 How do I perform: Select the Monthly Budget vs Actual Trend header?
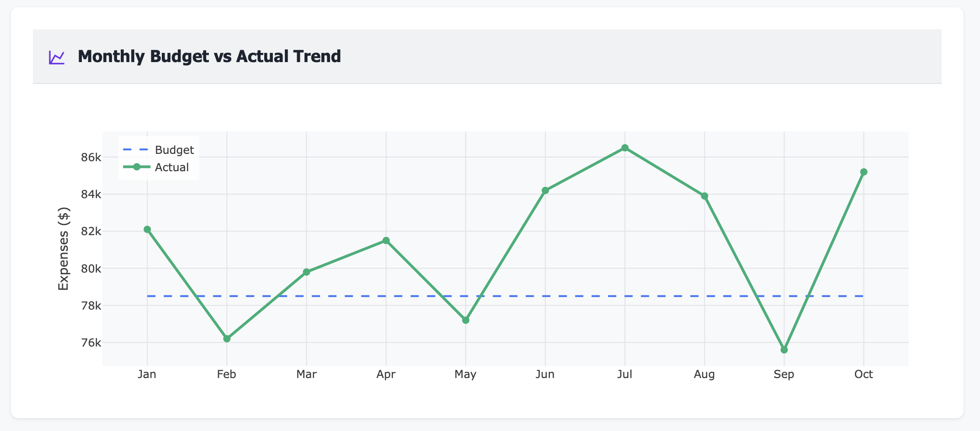tap(209, 56)
